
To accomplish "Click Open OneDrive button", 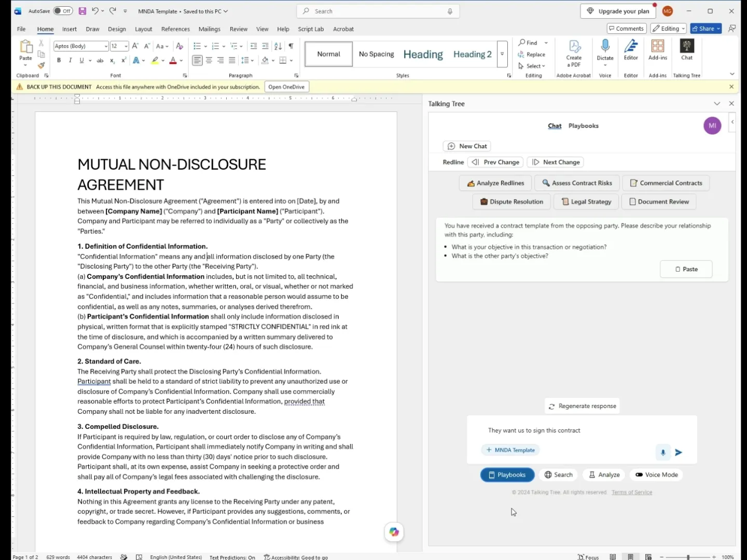I will pos(286,87).
